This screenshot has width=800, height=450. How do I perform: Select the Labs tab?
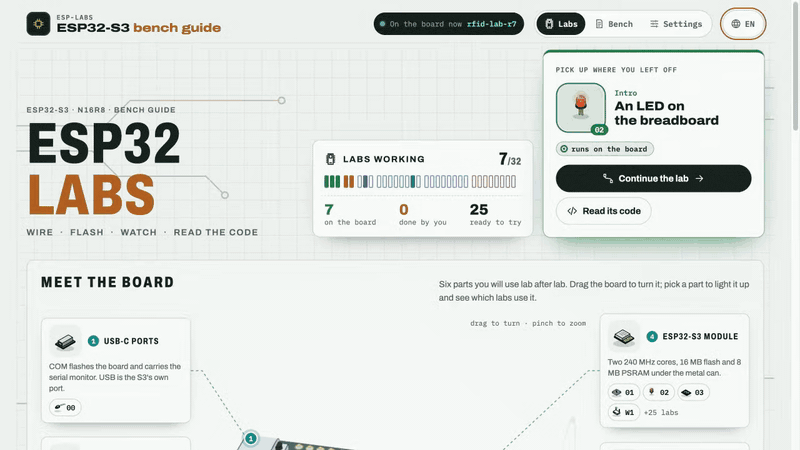tap(561, 24)
